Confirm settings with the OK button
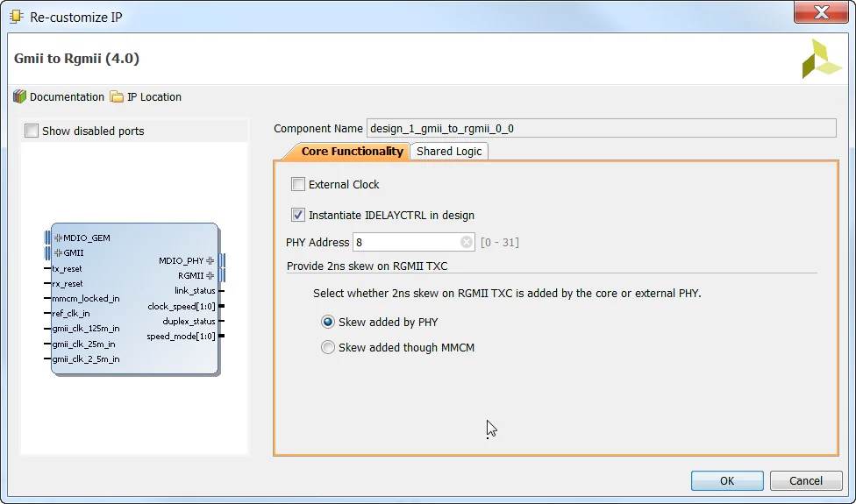Screen dimensions: 856x504 coord(727,480)
